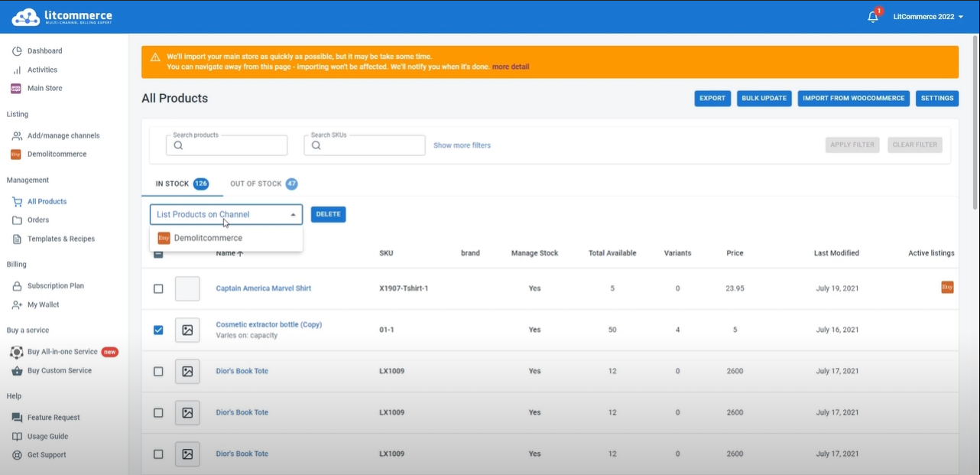Click the Show more filters link
The image size is (980, 475).
462,145
